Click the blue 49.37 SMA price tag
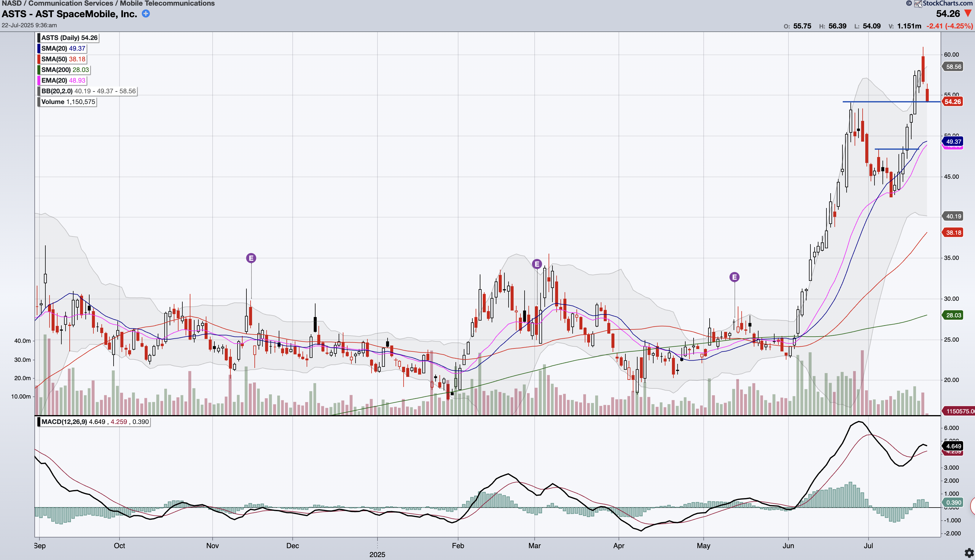This screenshot has height=560, width=975. (x=953, y=142)
